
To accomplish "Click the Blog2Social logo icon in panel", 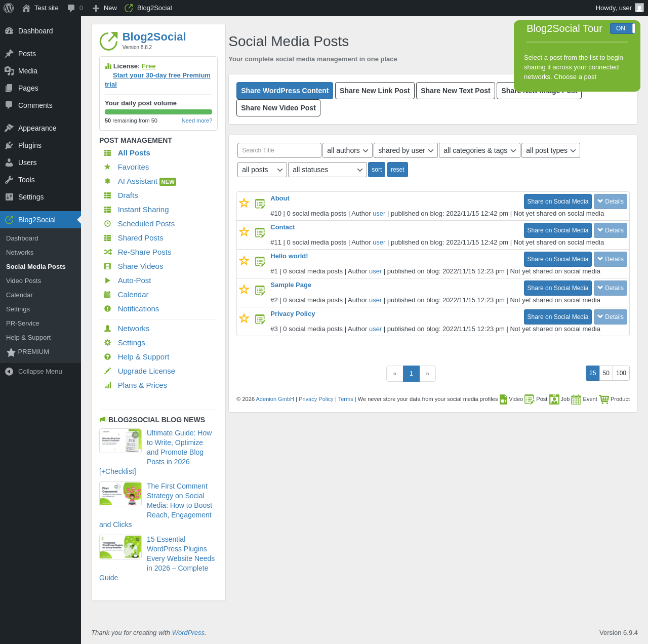I will 108,42.
